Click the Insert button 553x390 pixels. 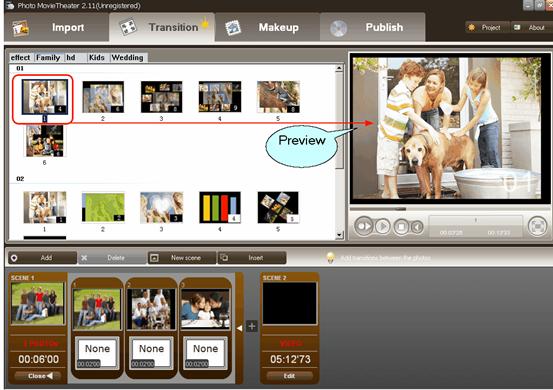tap(252, 258)
